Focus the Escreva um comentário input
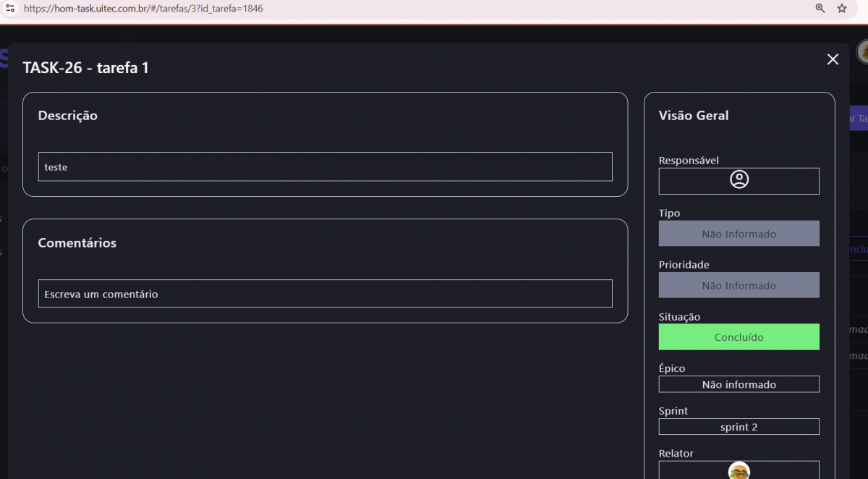The image size is (868, 479). pos(325,294)
